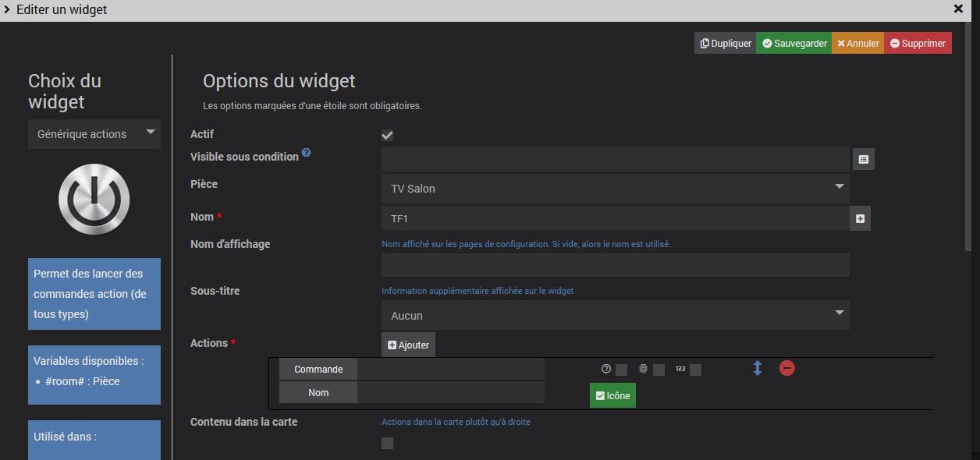Tick the 123 code checkbox
This screenshot has width=980, height=460.
pos(695,370)
